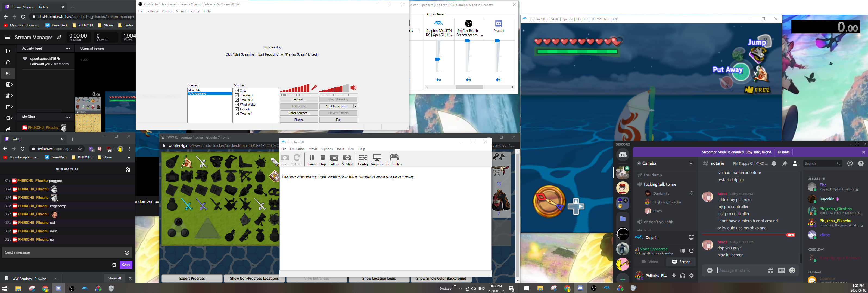Click the Start Recording button in OBS
This screenshot has width=868, height=293.
click(x=336, y=106)
